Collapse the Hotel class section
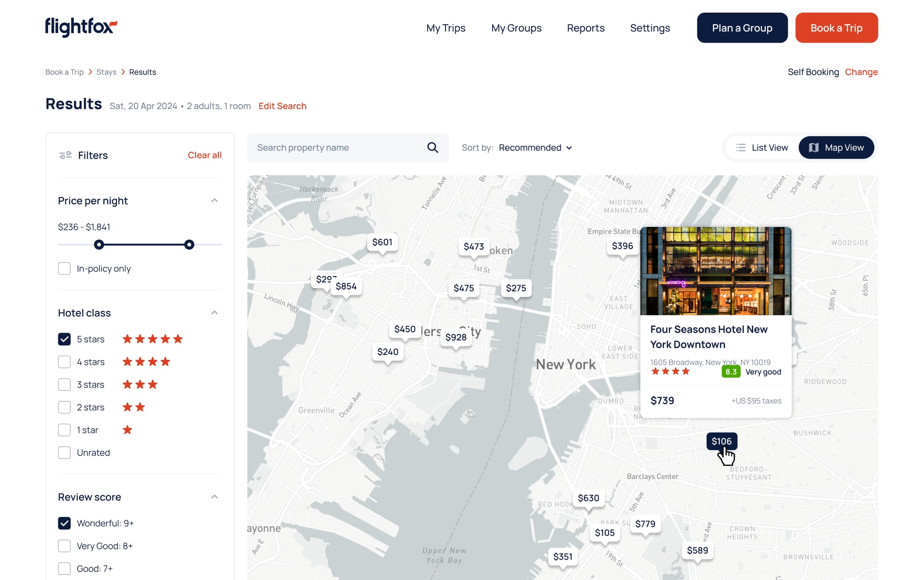The image size is (924, 580). point(214,312)
